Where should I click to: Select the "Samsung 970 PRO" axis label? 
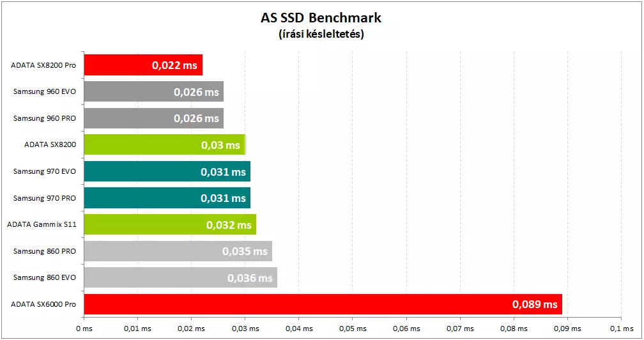coord(45,198)
